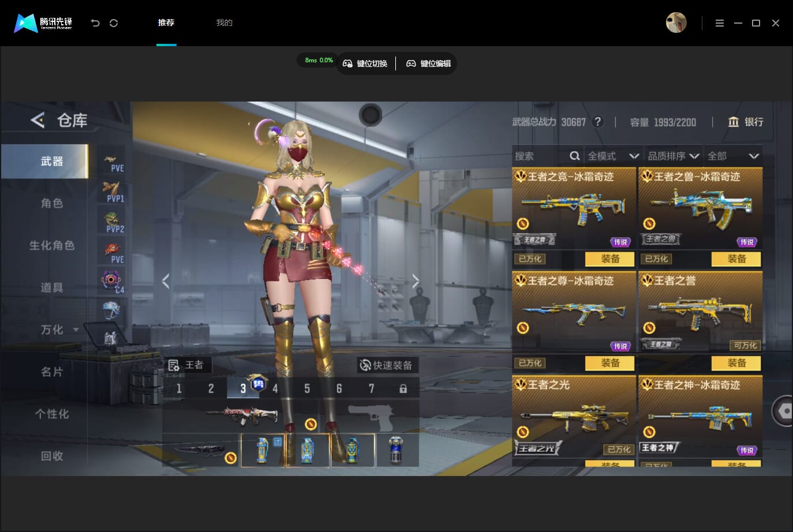Open the 道具 category
The height and width of the screenshot is (532, 793).
click(51, 287)
